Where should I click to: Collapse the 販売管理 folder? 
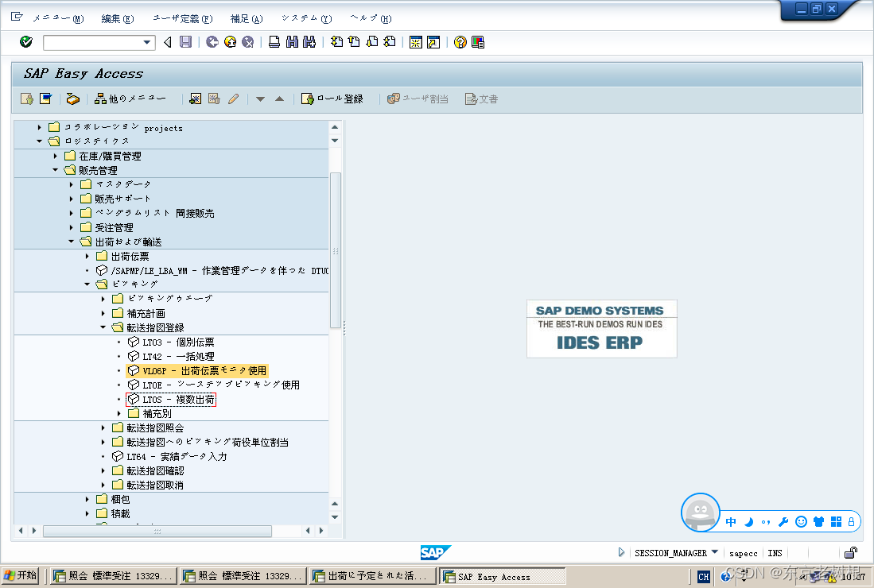pos(55,170)
